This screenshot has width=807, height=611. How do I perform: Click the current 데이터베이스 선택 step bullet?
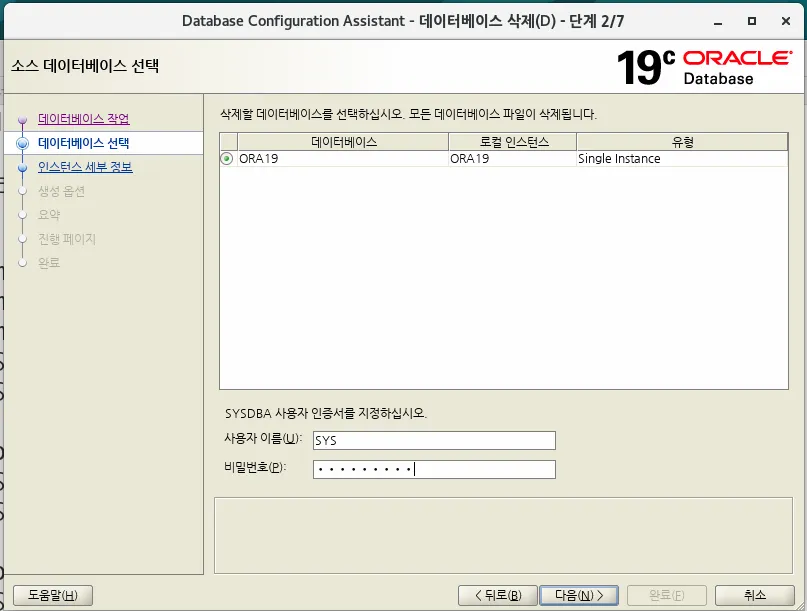click(22, 143)
